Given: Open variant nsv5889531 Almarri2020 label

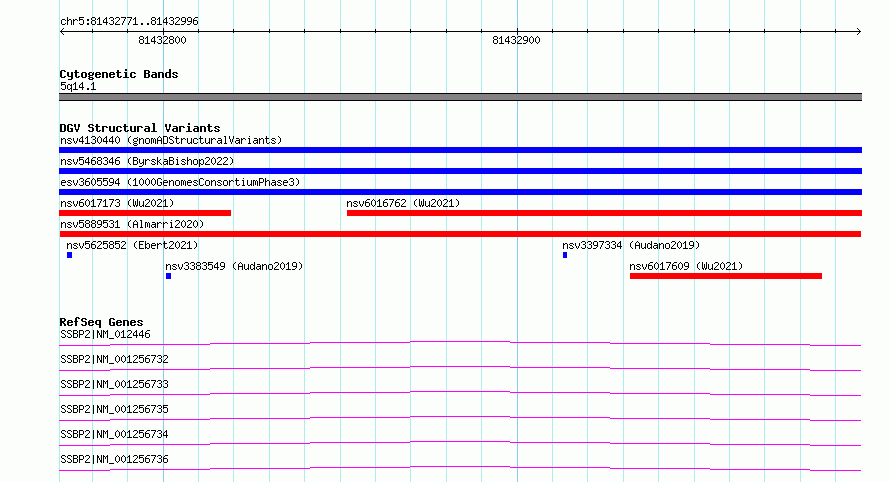Looking at the screenshot, I should pos(132,224).
